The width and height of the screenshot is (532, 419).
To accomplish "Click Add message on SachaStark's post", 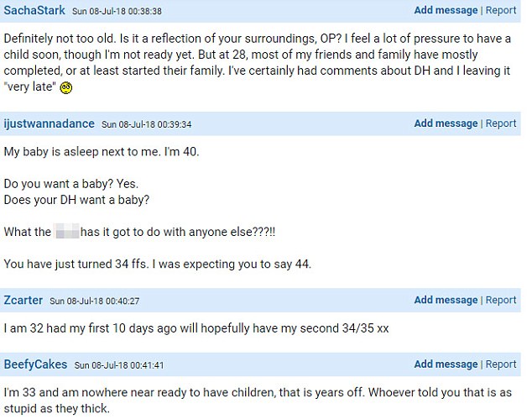I will click(x=446, y=10).
